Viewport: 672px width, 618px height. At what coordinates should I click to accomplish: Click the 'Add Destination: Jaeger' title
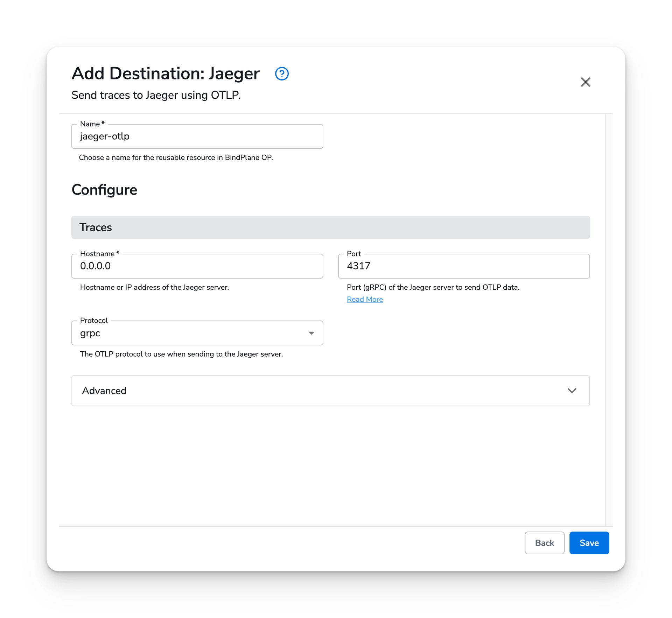[x=166, y=73]
